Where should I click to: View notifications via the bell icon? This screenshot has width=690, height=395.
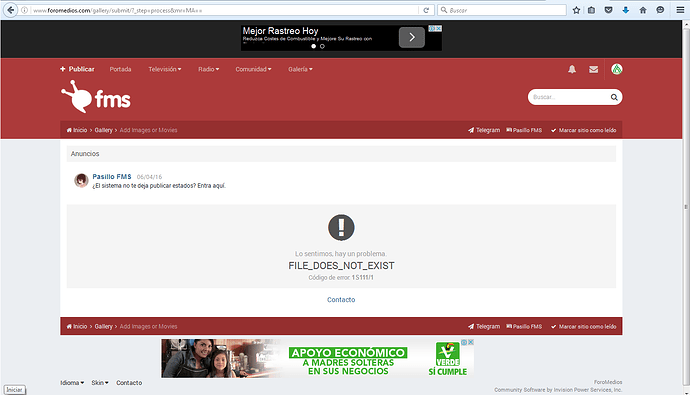click(572, 69)
